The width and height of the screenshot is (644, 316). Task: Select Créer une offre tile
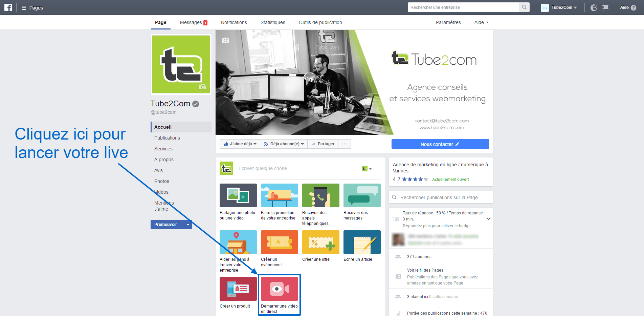321,246
